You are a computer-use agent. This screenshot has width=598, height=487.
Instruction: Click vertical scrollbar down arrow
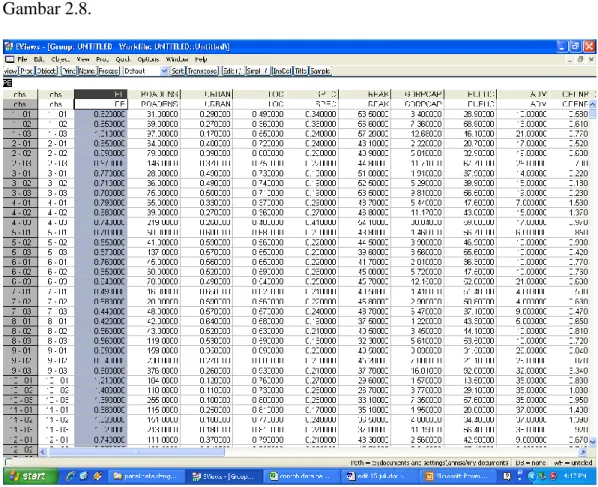(593, 441)
